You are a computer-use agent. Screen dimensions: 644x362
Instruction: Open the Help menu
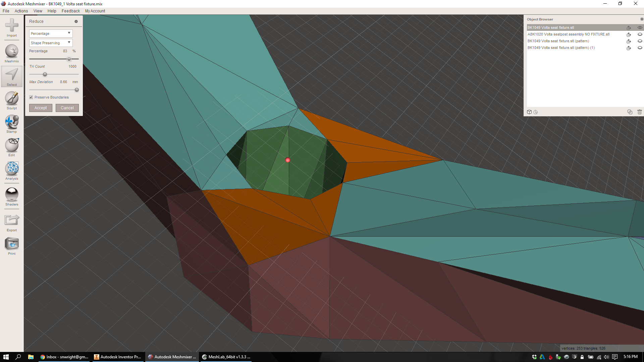point(52,11)
